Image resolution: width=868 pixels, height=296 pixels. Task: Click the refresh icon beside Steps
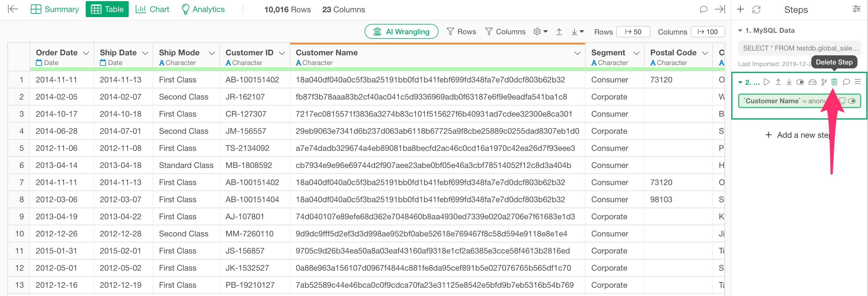tap(756, 9)
